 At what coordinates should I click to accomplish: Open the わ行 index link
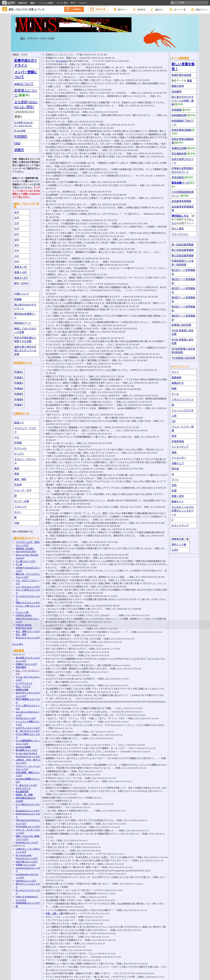point(17,262)
